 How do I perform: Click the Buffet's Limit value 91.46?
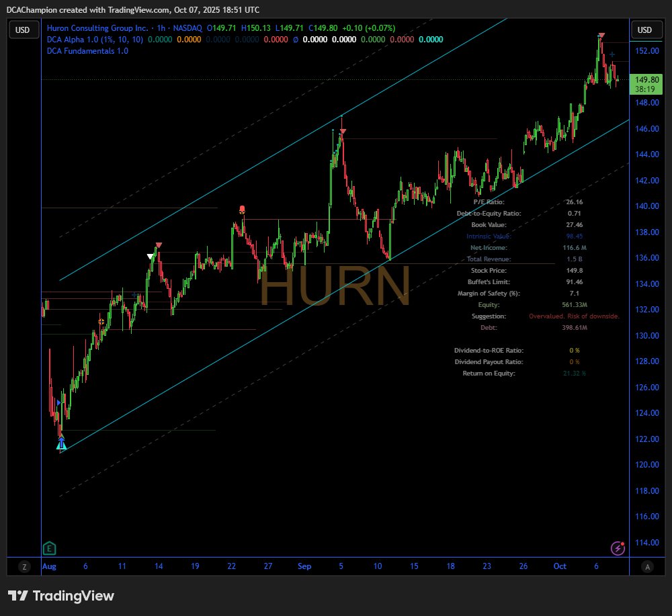(575, 282)
